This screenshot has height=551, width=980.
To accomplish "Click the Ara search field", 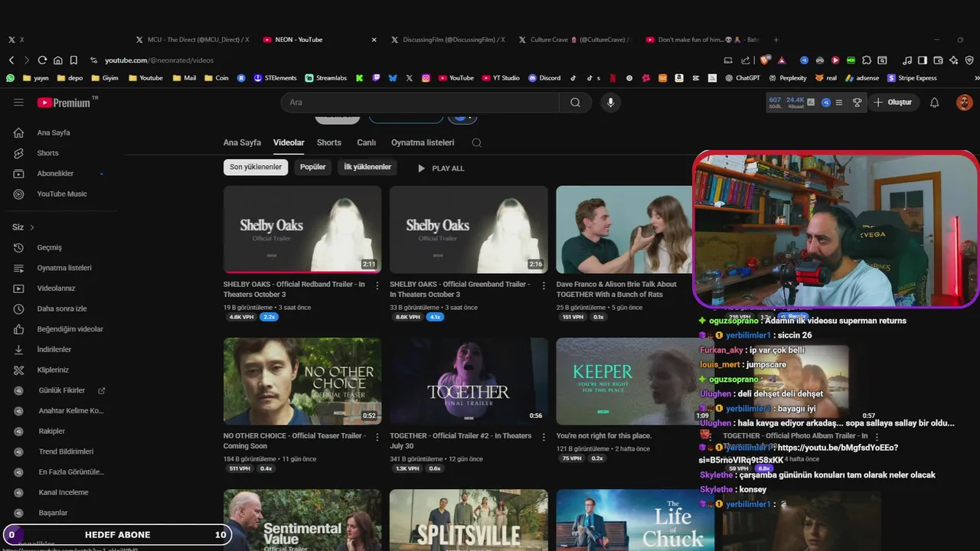I will point(420,103).
